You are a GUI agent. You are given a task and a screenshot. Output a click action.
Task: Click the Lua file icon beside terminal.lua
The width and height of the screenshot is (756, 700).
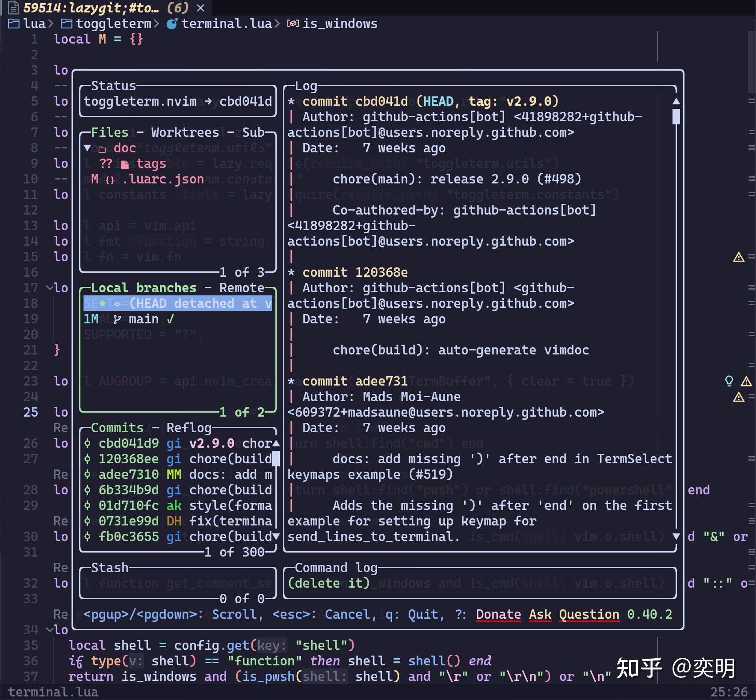tap(172, 23)
